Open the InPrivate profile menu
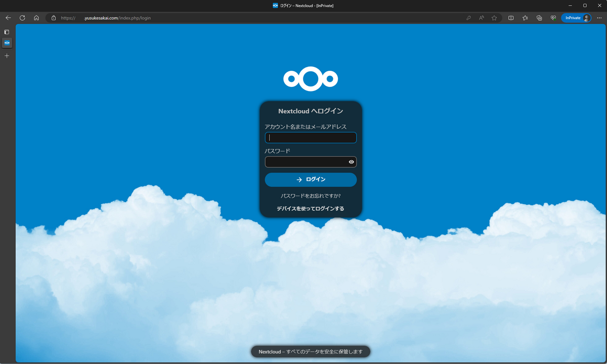The width and height of the screenshot is (607, 364). pos(576,18)
